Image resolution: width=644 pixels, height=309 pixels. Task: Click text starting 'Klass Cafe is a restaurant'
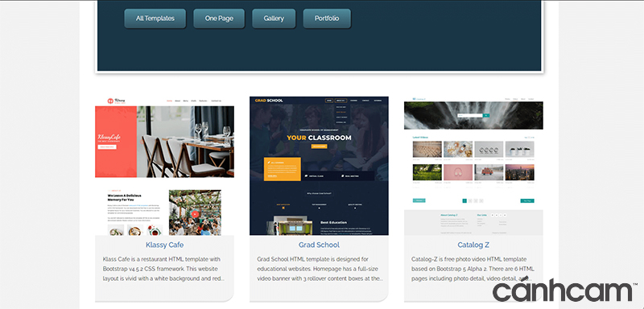164,269
